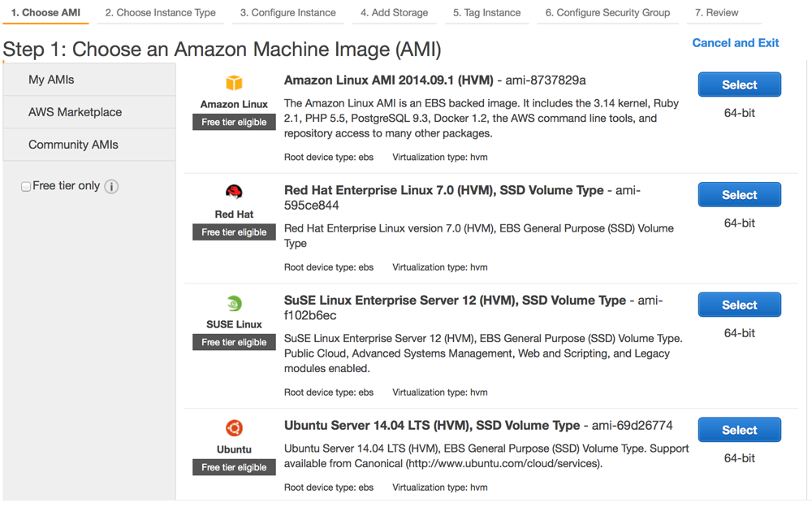This screenshot has width=812, height=507.
Task: Select the SuSE Linux Enterprise Server 12
Action: coord(739,305)
